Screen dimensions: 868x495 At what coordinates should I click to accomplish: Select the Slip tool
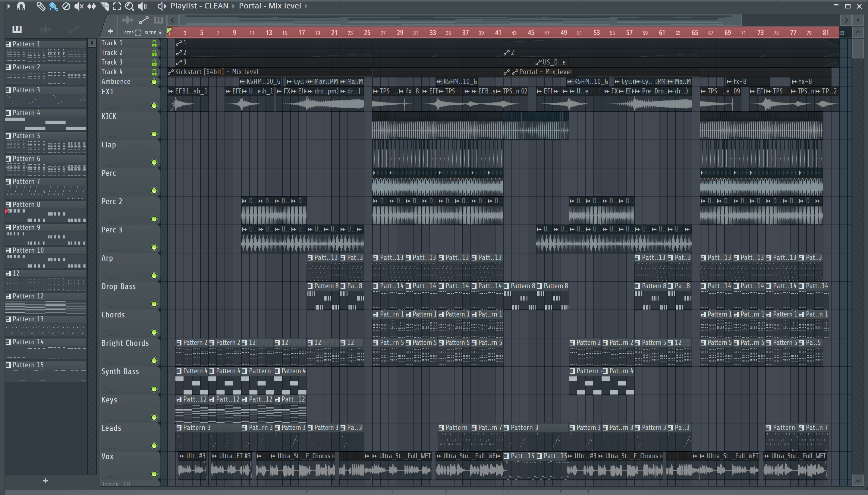coord(91,6)
